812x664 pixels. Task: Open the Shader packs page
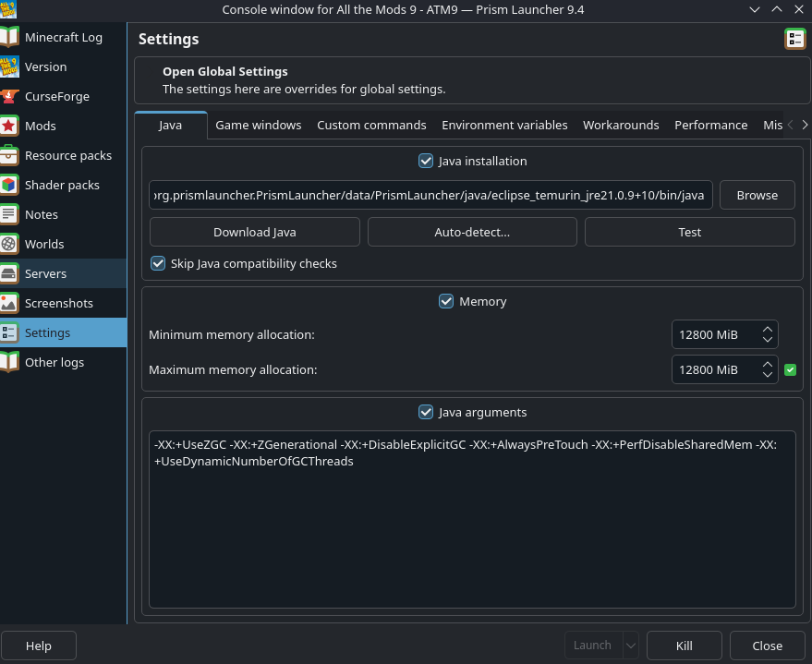[60, 185]
